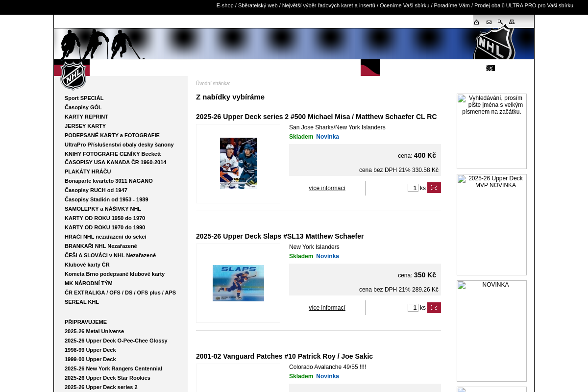588x392 pixels.
Task: Open 2025-26 Metal Universe
Action: [94, 331]
